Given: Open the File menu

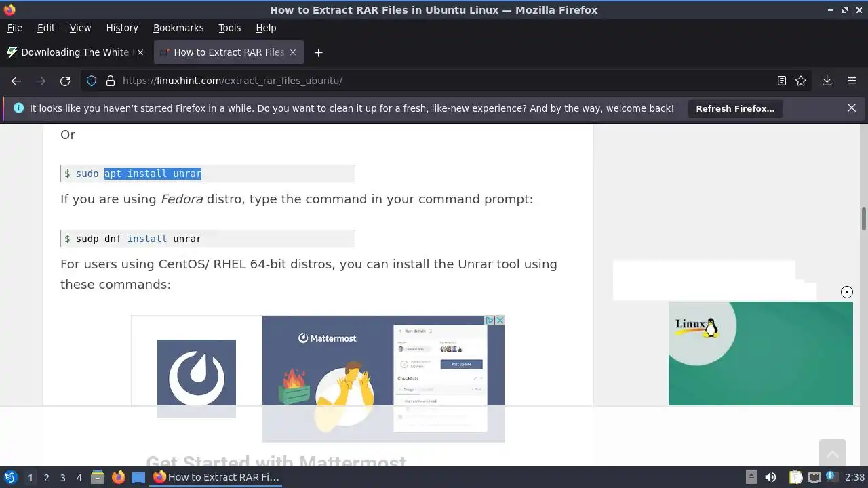Looking at the screenshot, I should pyautogui.click(x=15, y=28).
